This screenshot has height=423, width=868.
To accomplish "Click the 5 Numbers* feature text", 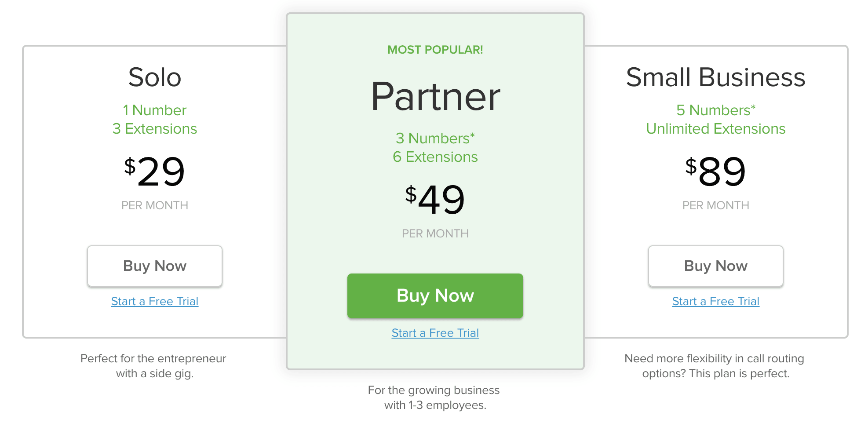I will (x=716, y=110).
